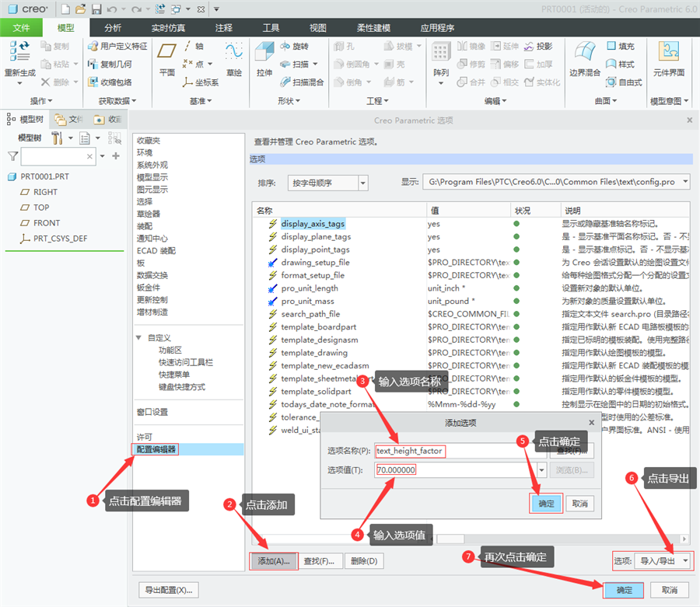This screenshot has width=700, height=607.
Task: Select the Plane (平面) datum tool
Action: click(x=167, y=58)
